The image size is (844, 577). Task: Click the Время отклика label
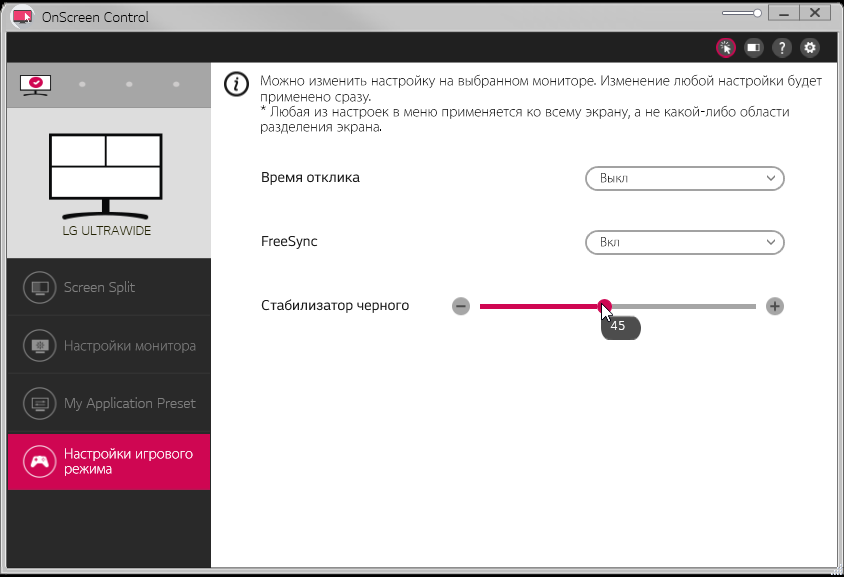[x=310, y=178]
